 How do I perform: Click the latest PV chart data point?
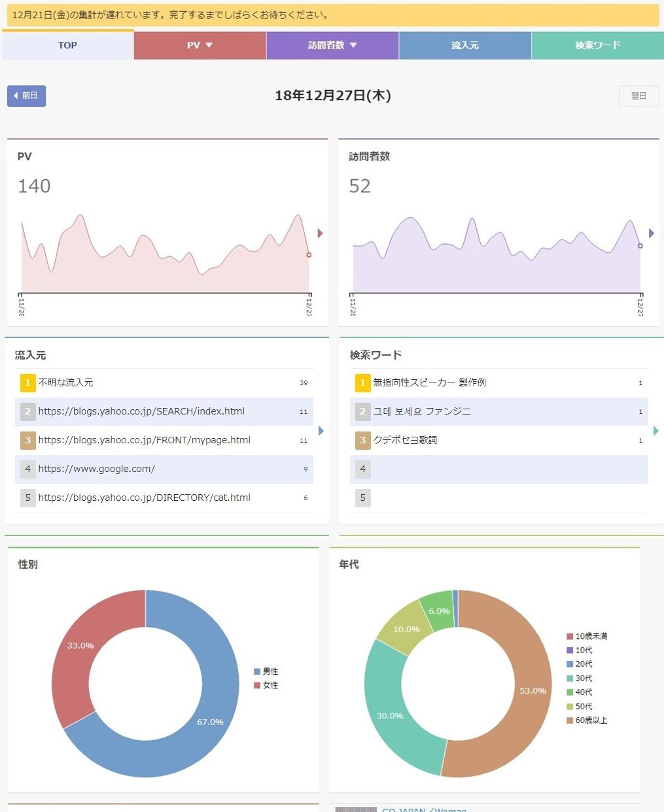coord(309,255)
